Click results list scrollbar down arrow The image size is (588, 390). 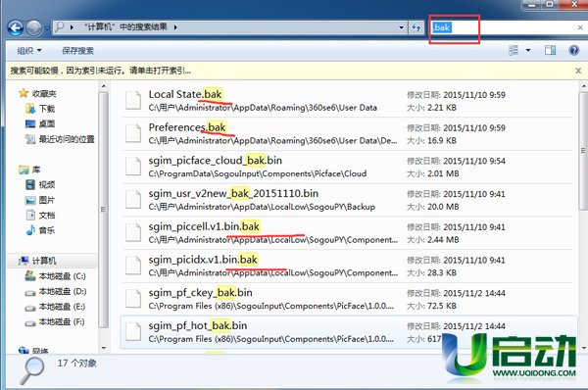[583, 348]
